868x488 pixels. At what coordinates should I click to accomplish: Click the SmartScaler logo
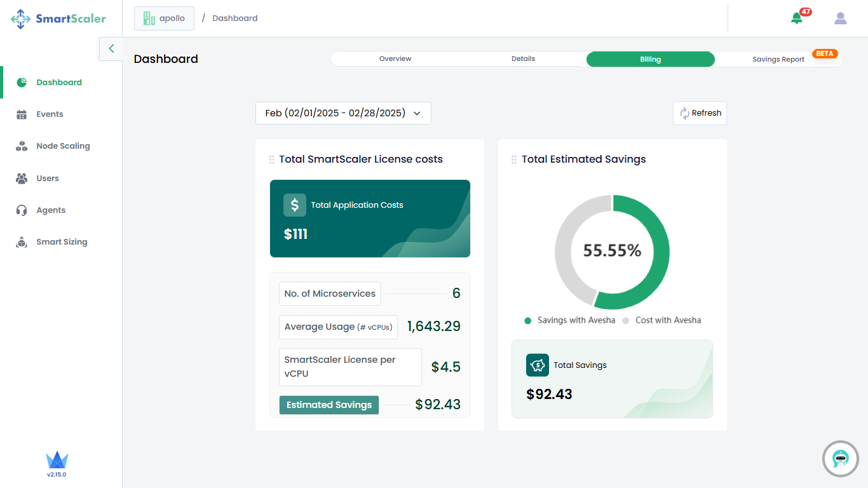coord(58,18)
